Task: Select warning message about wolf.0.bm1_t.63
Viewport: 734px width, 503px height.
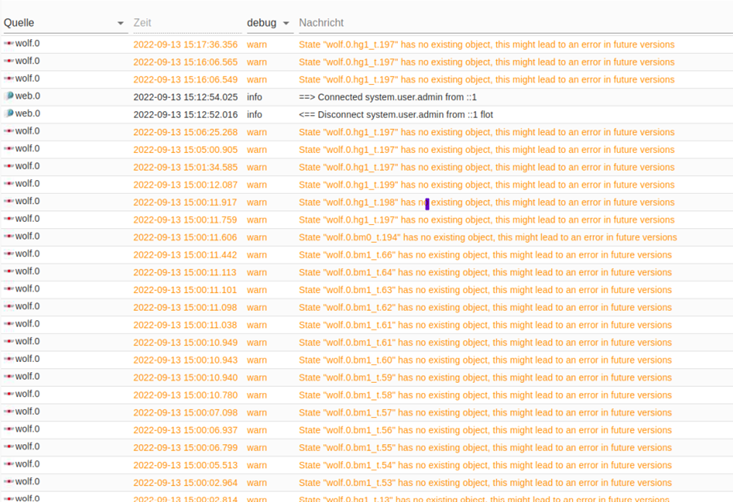Action: (x=485, y=290)
